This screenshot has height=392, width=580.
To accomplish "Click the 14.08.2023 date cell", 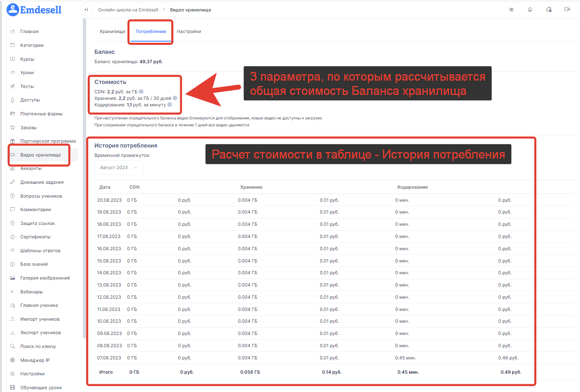I will click(109, 273).
